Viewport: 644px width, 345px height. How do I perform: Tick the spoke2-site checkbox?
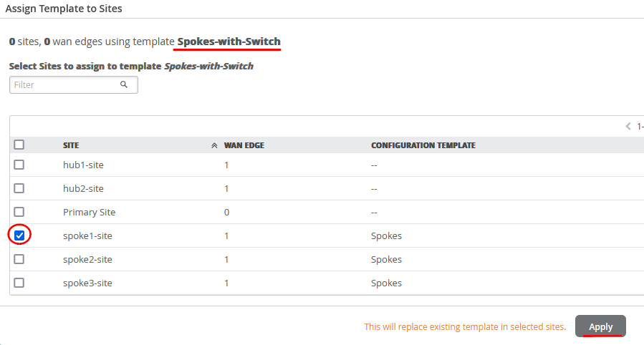point(19,259)
